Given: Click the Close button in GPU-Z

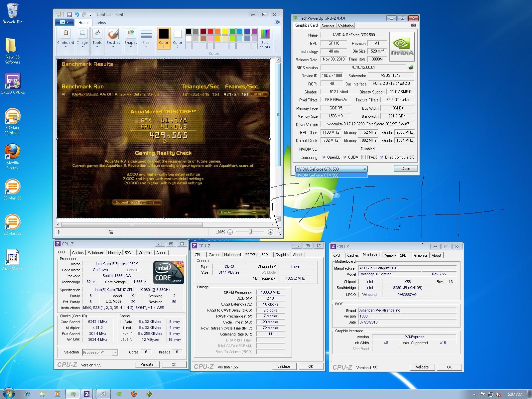Looking at the screenshot, I should pos(406,169).
